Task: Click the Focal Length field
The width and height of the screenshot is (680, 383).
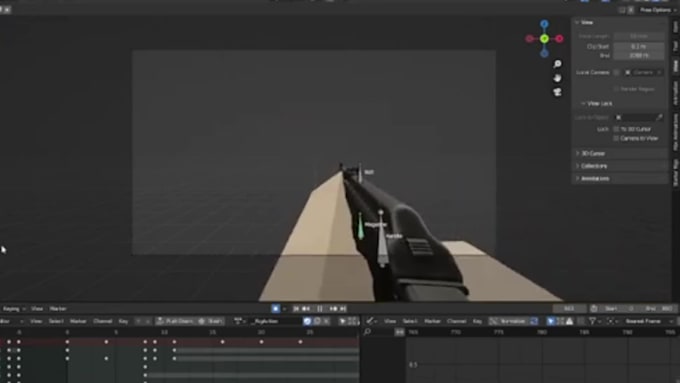Action: [638, 36]
